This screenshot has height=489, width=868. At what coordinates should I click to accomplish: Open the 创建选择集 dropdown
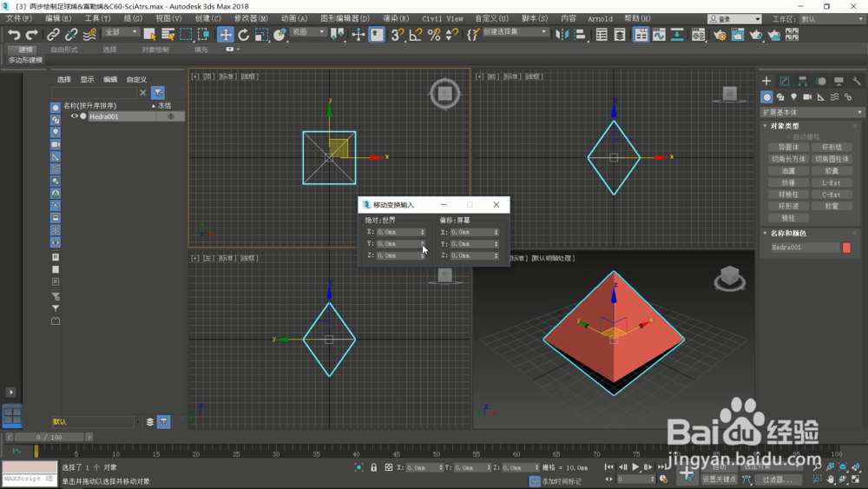pyautogui.click(x=515, y=32)
